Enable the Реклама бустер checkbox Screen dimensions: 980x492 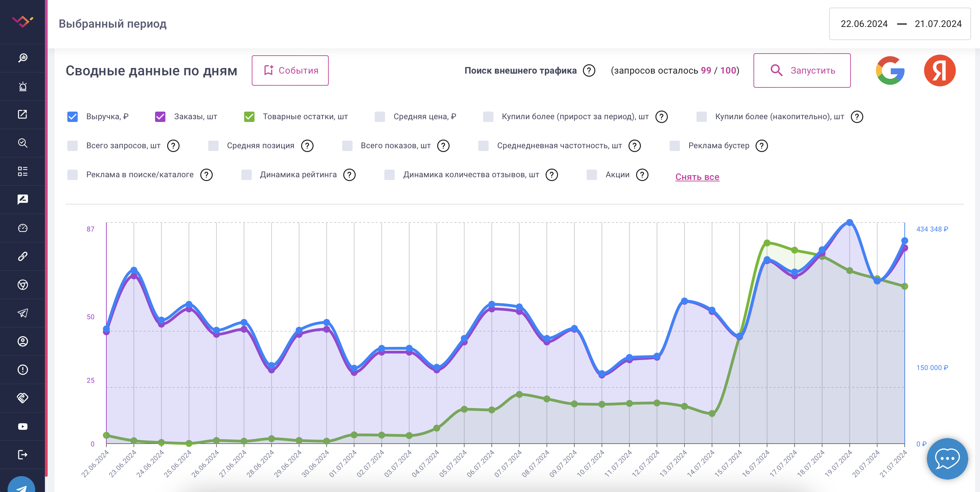tap(675, 146)
